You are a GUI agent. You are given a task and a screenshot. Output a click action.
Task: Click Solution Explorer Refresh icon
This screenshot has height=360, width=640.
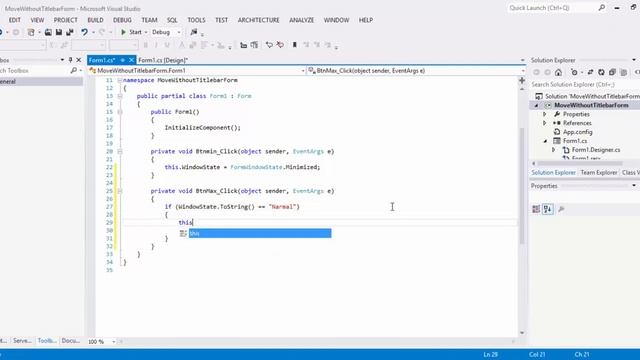pyautogui.click(x=601, y=72)
